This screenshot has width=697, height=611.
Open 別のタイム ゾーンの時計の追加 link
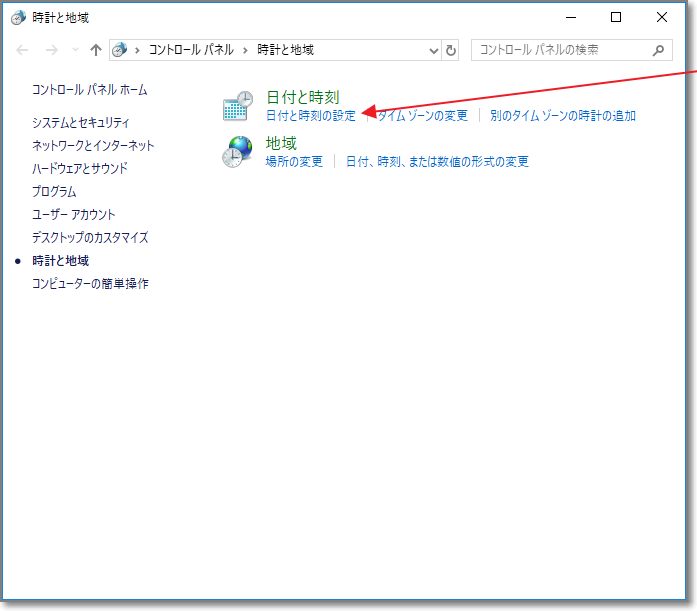click(562, 116)
